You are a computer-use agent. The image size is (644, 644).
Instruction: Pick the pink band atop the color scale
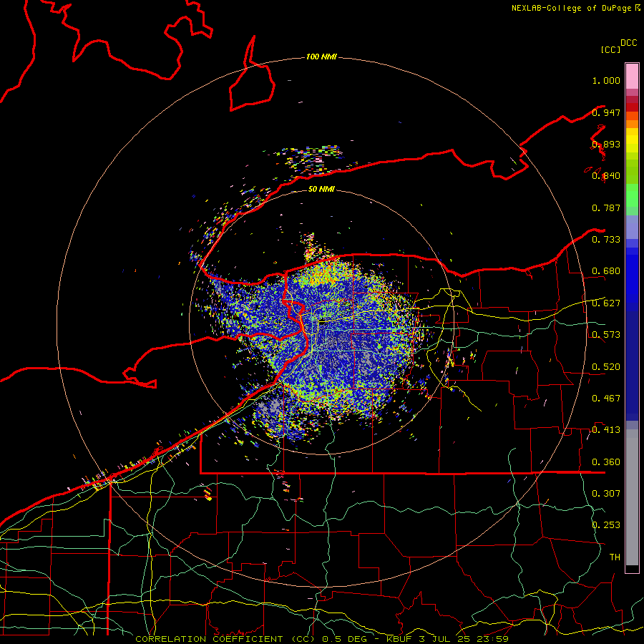point(632,76)
